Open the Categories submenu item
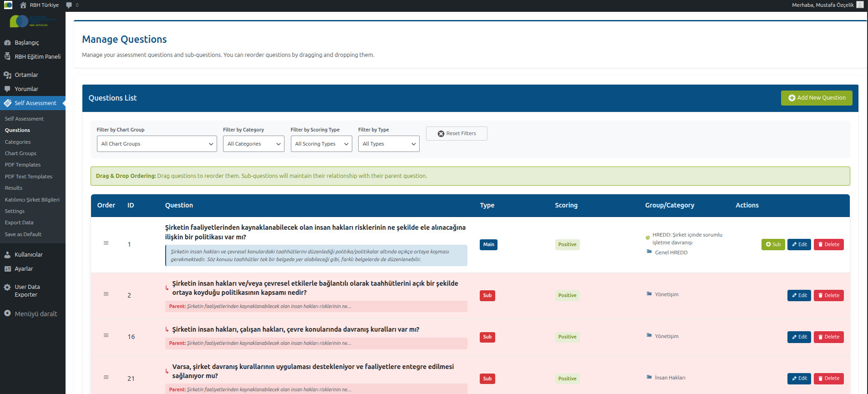 point(18,142)
